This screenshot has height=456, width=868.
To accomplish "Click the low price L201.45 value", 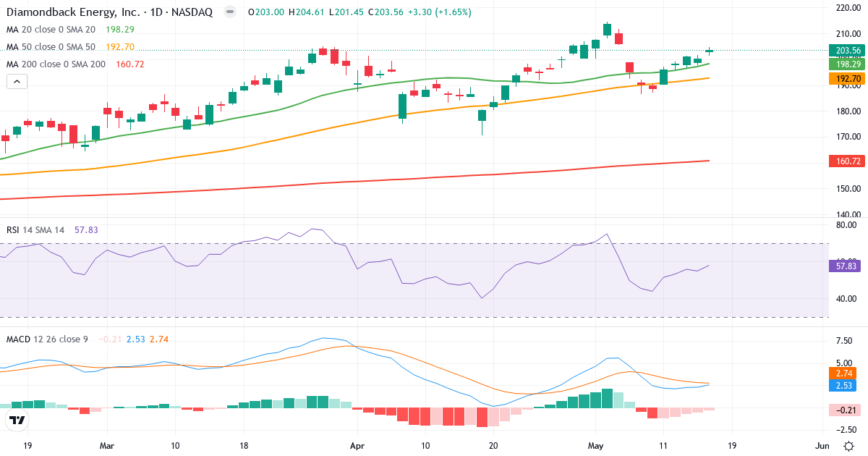I will point(346,12).
